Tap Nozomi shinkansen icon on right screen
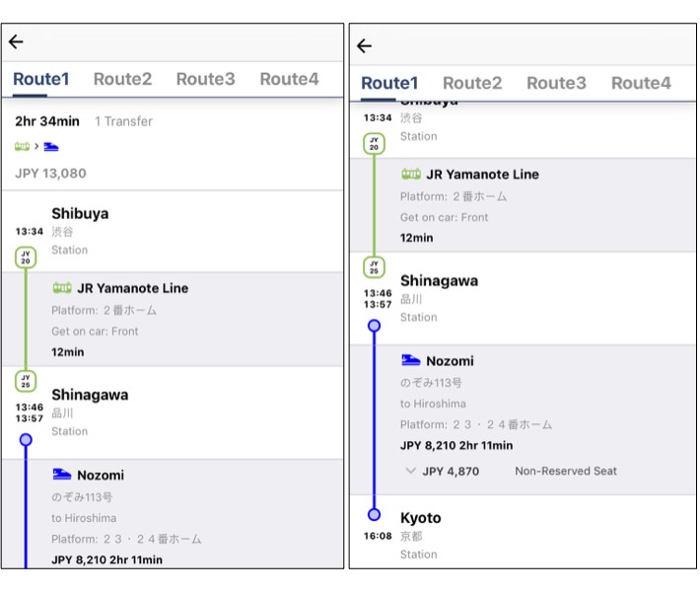 pyautogui.click(x=411, y=360)
